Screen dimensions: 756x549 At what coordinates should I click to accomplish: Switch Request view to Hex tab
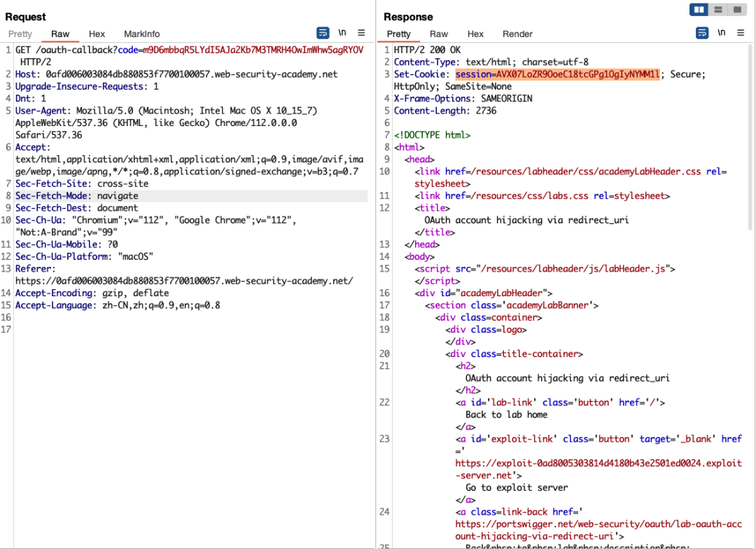pyautogui.click(x=97, y=34)
